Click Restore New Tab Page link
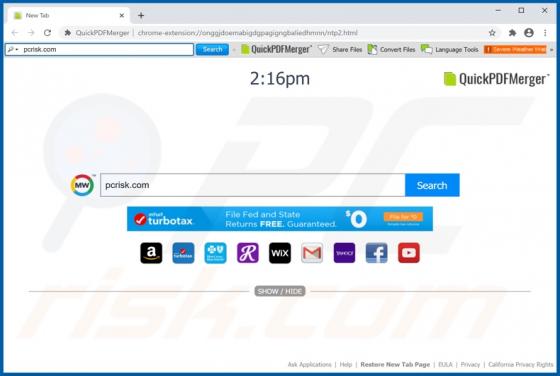This screenshot has width=560, height=376. coord(395,365)
